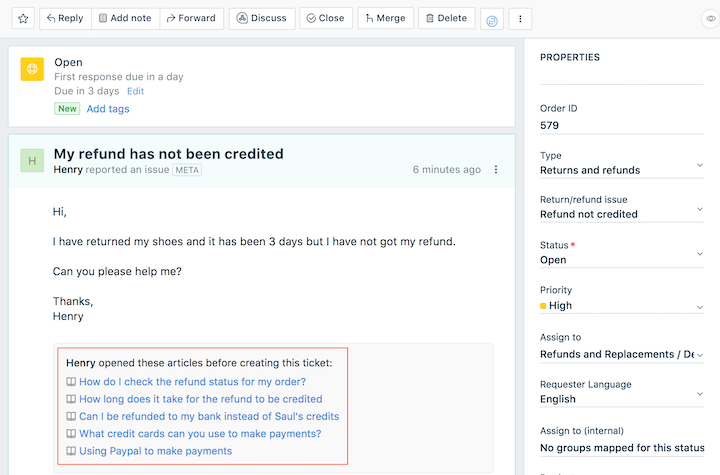Click the blue chat icon in toolbar
The width and height of the screenshot is (720, 475).
[x=492, y=19]
